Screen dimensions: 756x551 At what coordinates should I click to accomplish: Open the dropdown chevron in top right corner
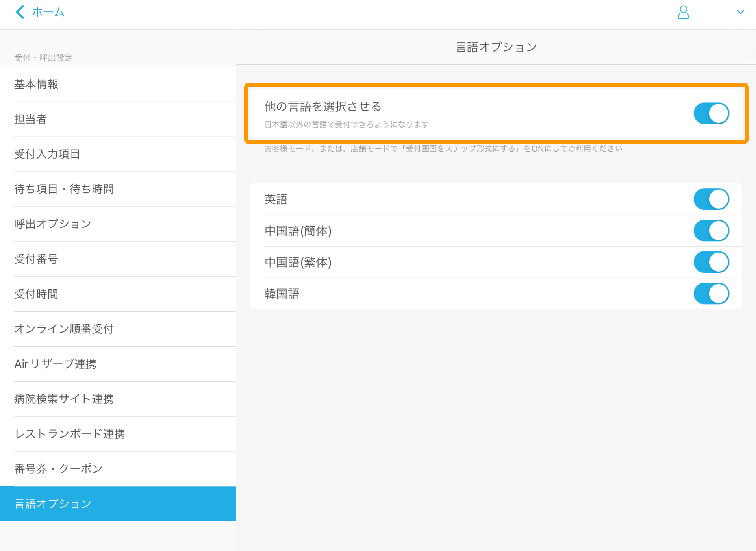(x=741, y=12)
